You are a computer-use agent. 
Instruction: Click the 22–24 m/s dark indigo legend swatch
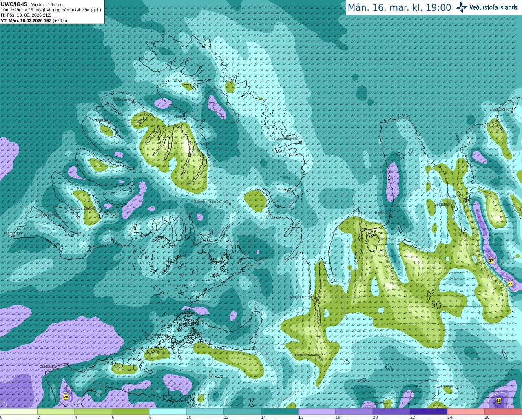(x=429, y=412)
